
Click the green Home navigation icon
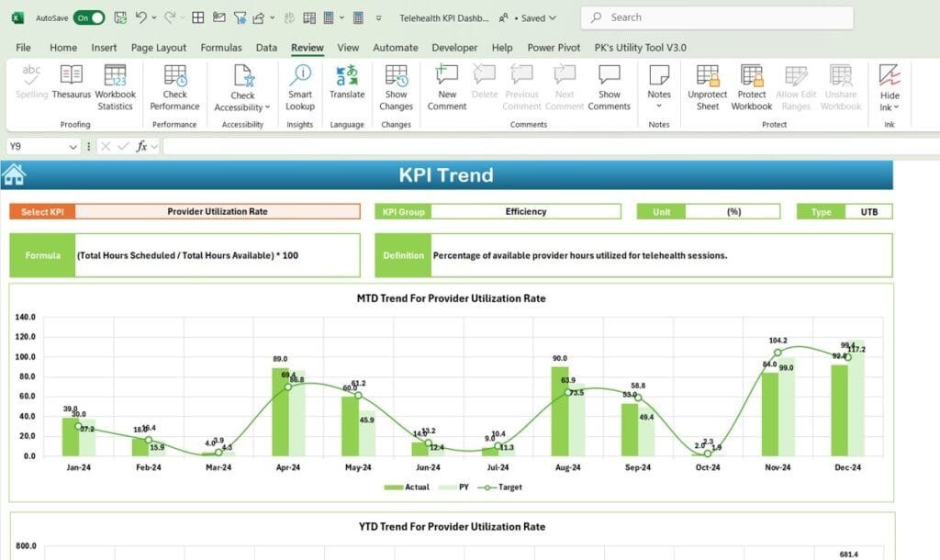point(13,173)
